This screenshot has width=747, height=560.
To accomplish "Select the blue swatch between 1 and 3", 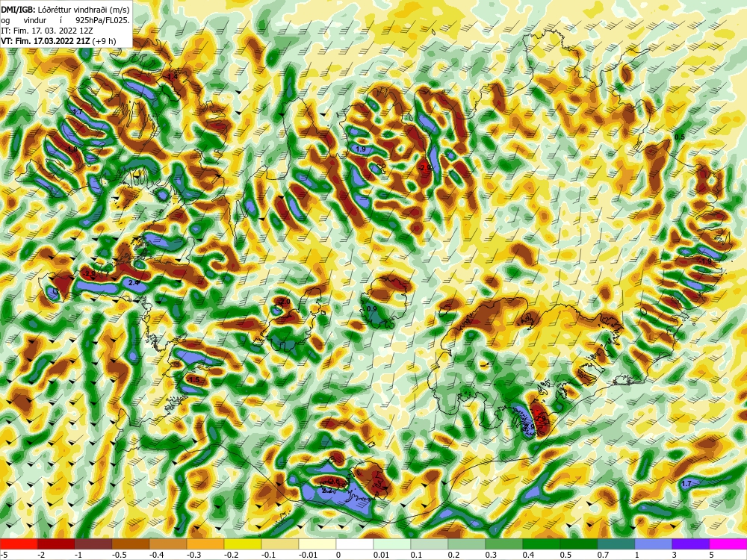I will [x=654, y=544].
